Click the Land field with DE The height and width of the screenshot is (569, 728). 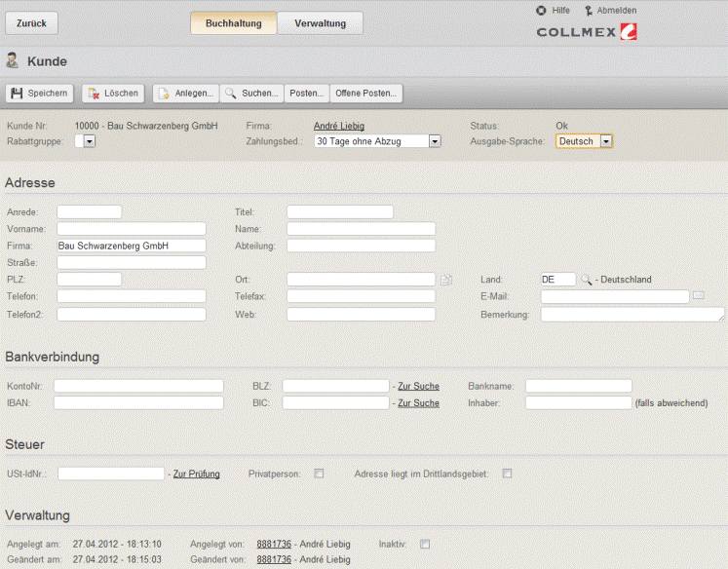tap(558, 280)
